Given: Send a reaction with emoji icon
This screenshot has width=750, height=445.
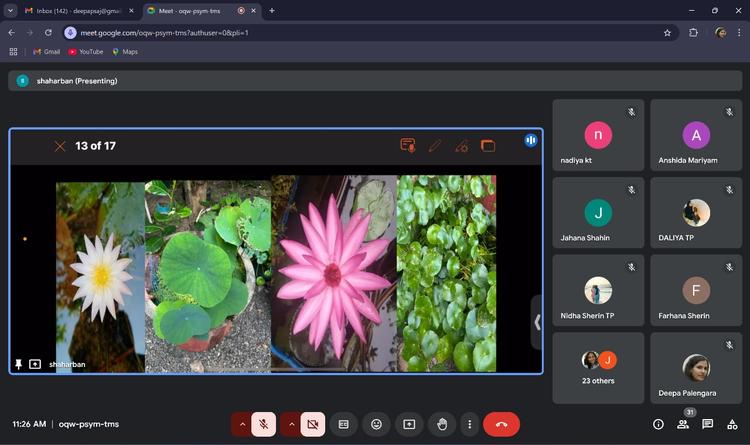Looking at the screenshot, I should coord(376,424).
